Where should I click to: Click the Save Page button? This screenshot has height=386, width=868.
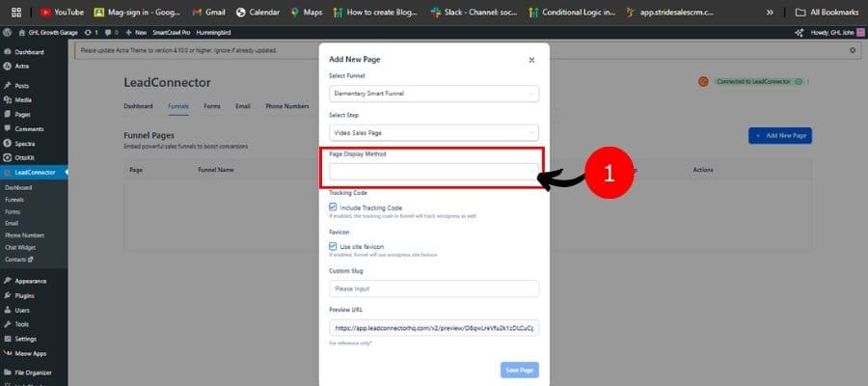[x=519, y=370]
